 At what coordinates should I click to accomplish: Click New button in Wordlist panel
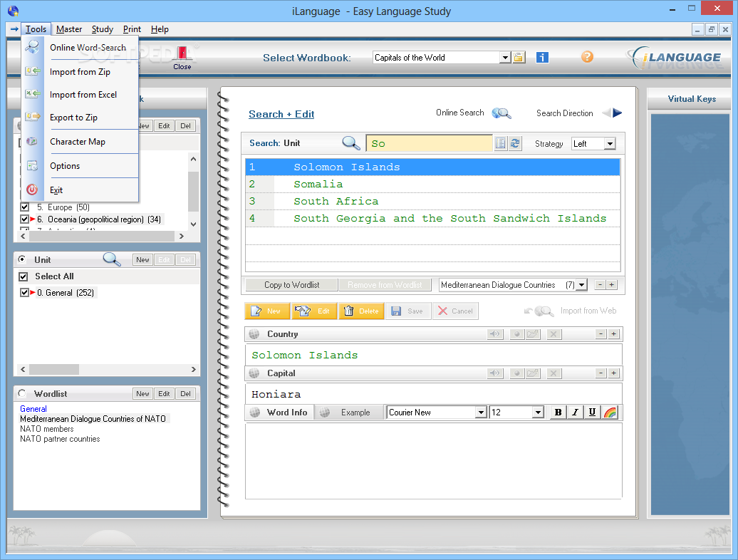(x=142, y=393)
